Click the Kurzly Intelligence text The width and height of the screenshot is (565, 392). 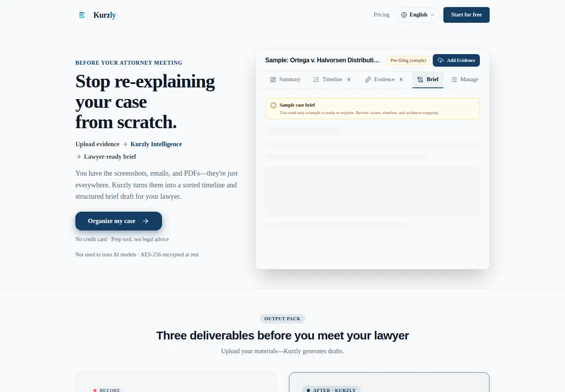pos(156,144)
